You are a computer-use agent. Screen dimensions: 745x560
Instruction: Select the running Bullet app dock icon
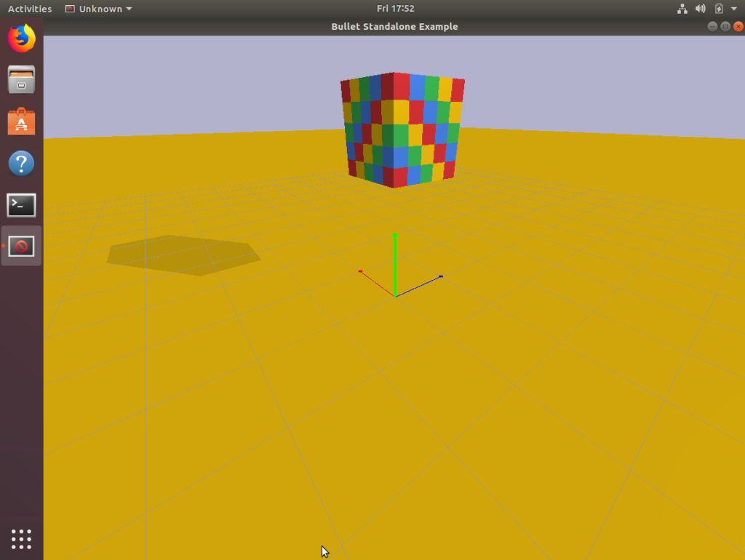[21, 247]
